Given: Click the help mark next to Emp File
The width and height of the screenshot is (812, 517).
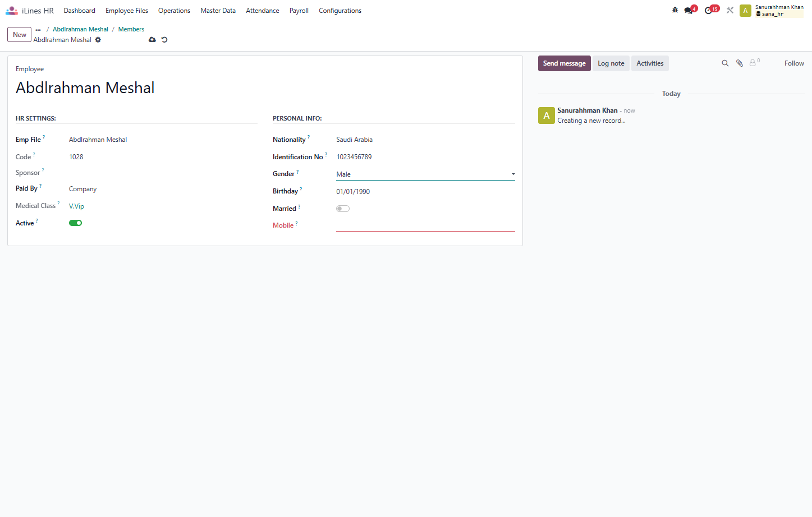Looking at the screenshot, I should [44, 137].
